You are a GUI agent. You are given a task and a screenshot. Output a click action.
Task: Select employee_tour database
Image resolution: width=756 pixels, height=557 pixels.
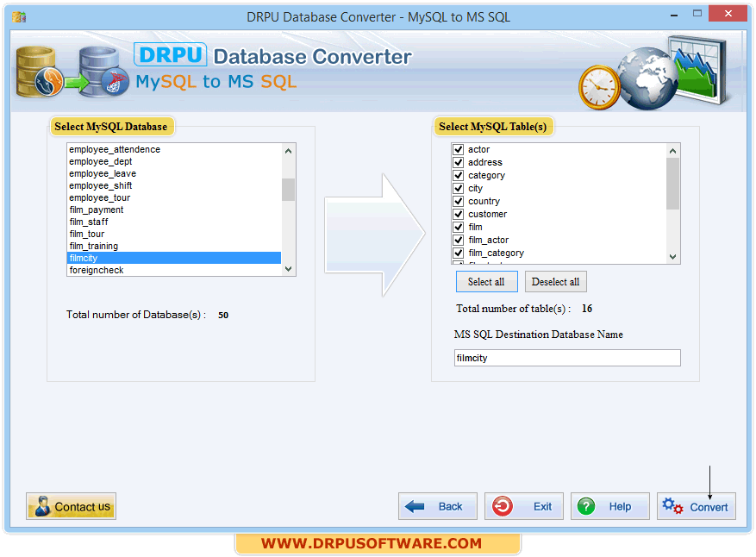[174, 197]
